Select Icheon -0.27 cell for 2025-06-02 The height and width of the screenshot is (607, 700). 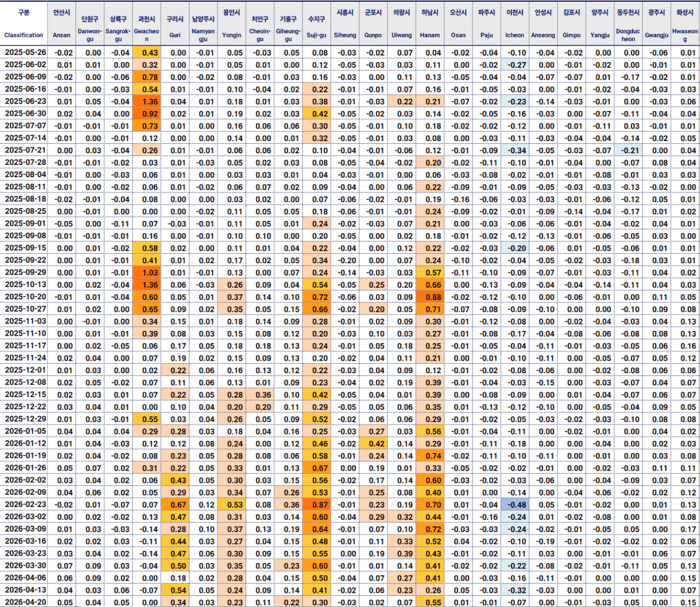[515, 65]
